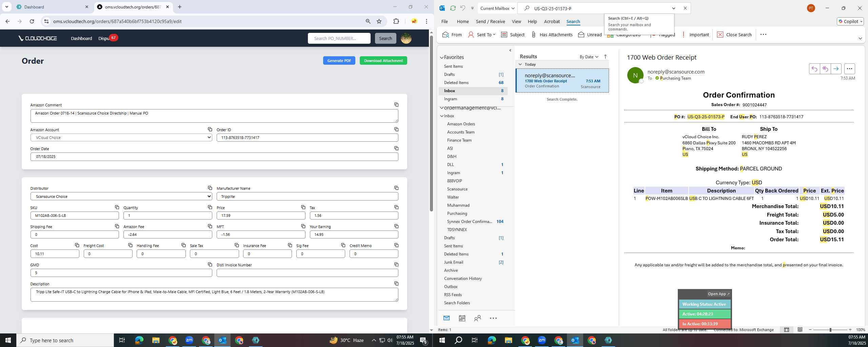Open Outlook Calendar view icon
Viewport: 868px width, 347px height.
462,318
